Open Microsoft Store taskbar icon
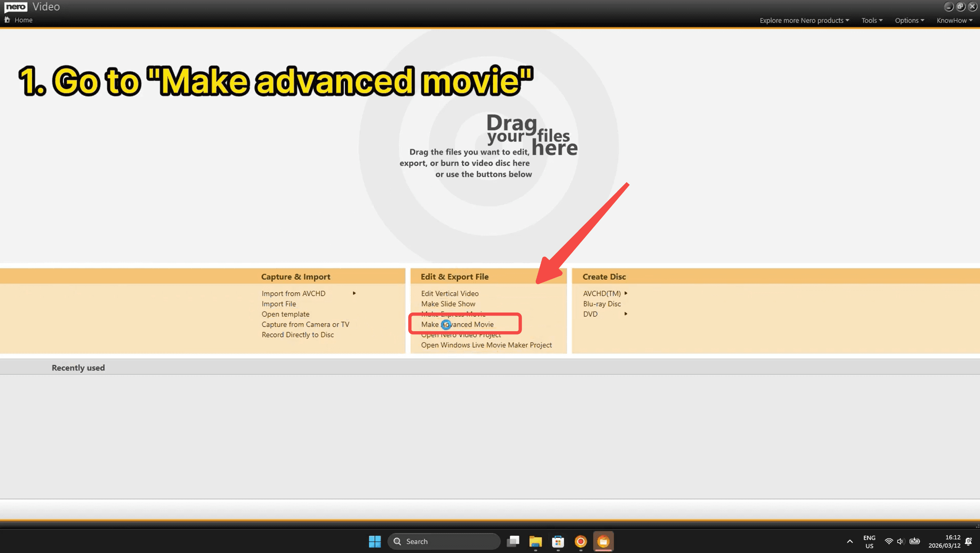Screen dimensions: 980x553 point(558,541)
